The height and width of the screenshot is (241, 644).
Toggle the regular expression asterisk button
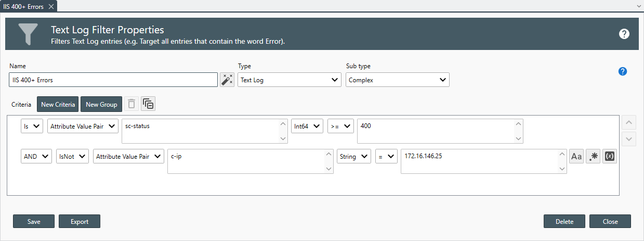593,156
